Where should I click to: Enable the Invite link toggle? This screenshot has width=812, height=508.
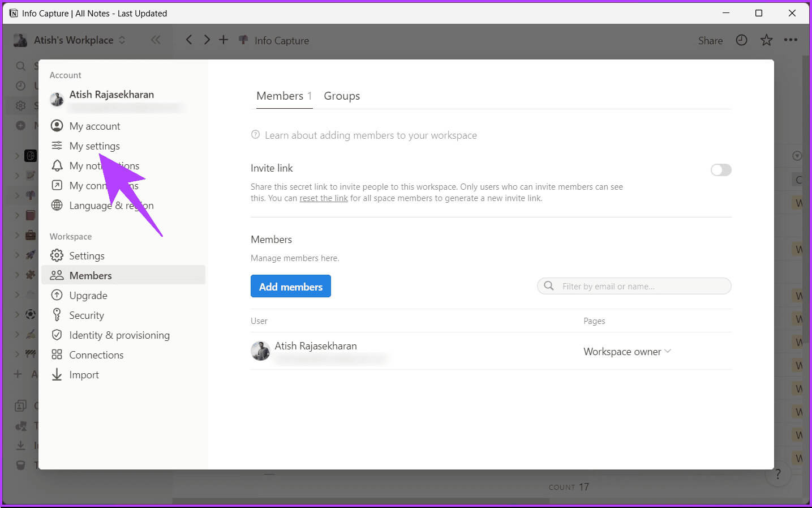tap(721, 170)
